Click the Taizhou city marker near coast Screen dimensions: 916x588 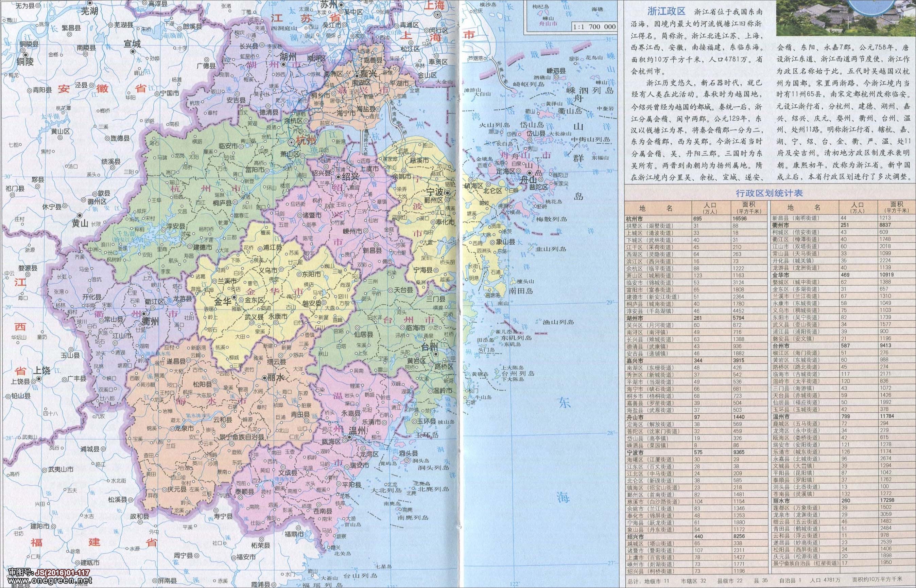pyautogui.click(x=435, y=354)
